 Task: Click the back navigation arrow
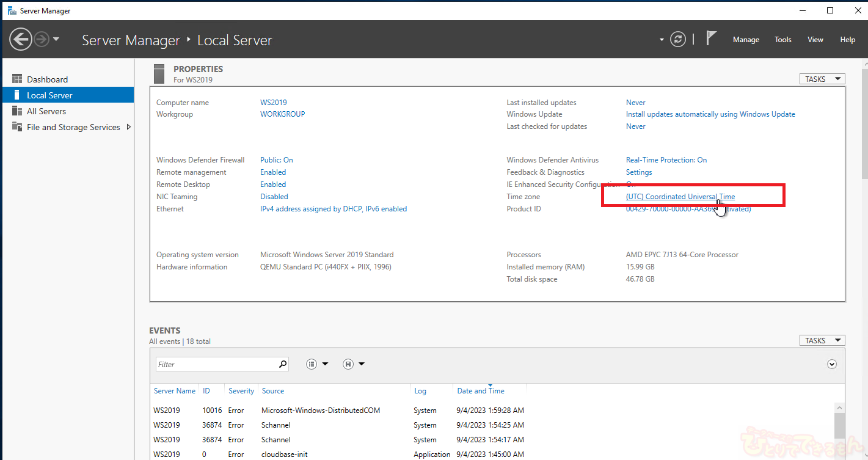21,40
